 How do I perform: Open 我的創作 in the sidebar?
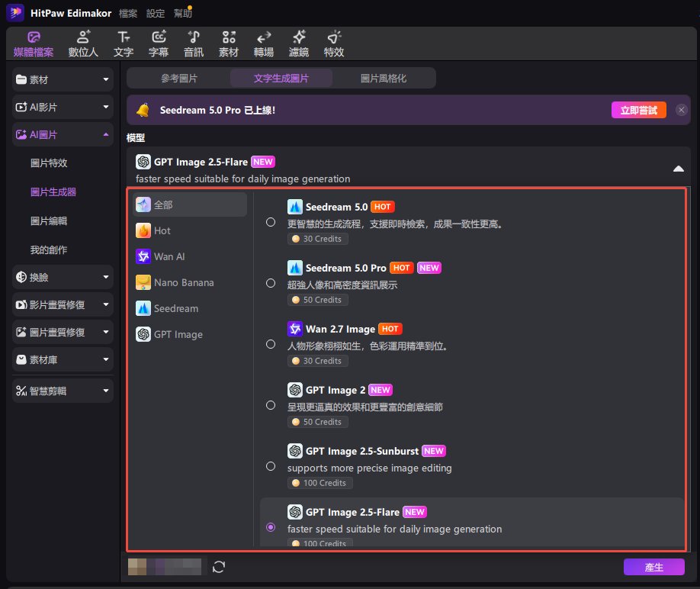[x=49, y=250]
